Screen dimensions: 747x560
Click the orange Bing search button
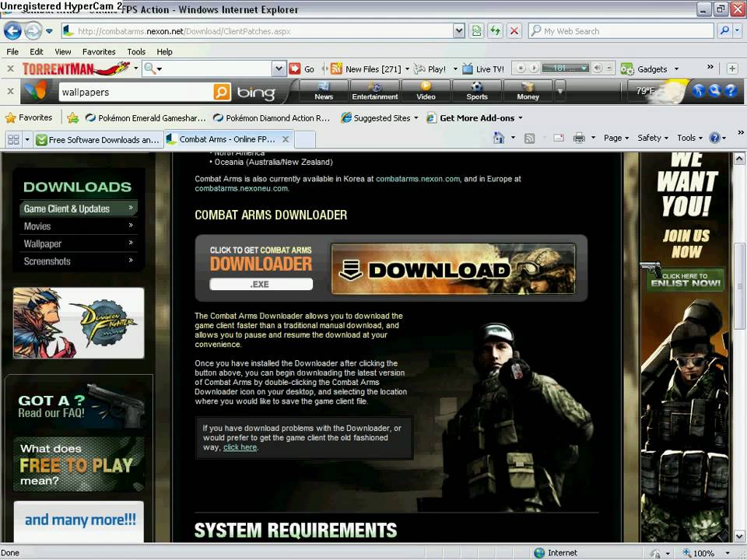[x=222, y=92]
